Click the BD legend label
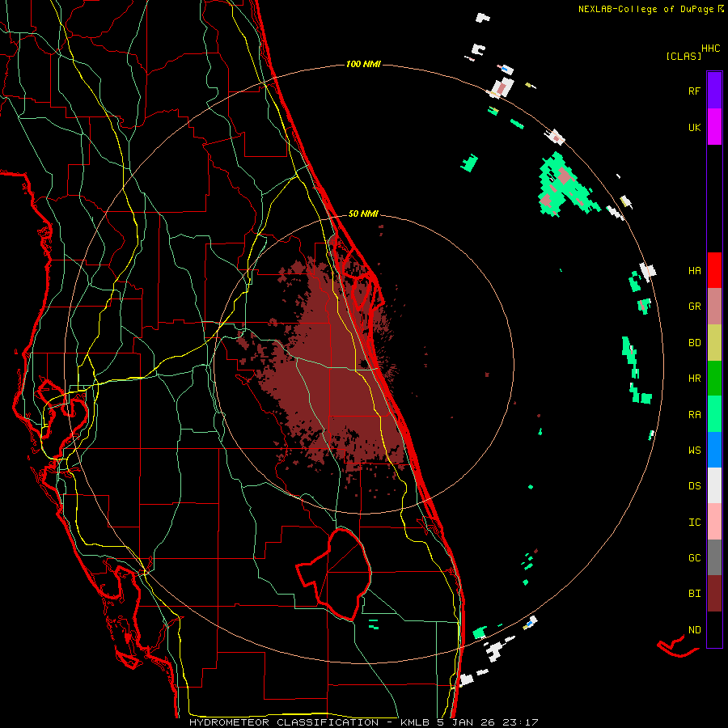This screenshot has height=728, width=728. point(694,343)
